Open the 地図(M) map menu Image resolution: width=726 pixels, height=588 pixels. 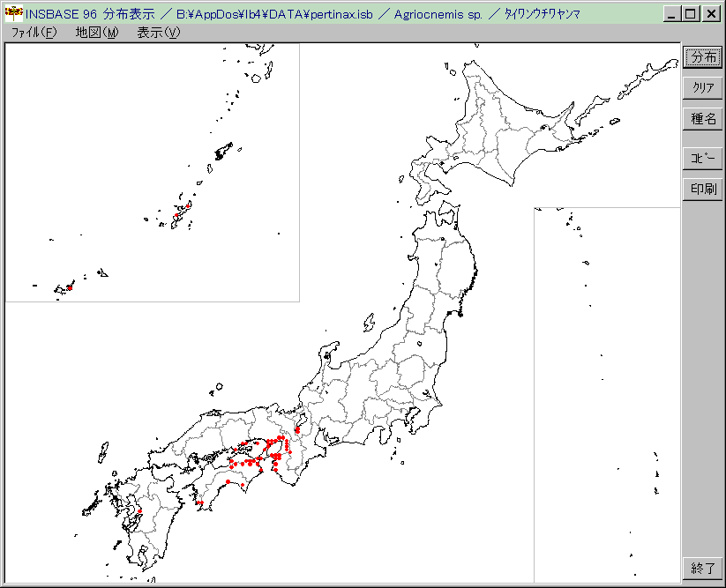point(96,33)
